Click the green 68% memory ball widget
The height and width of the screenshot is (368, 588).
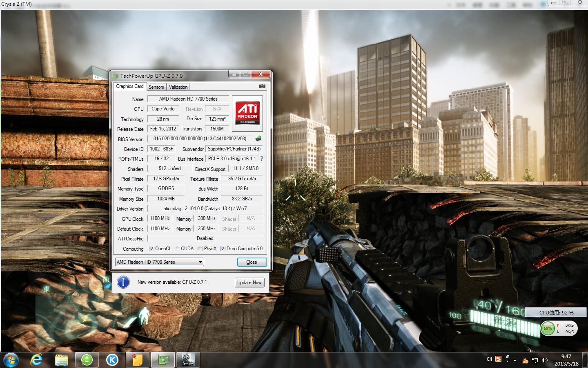[x=548, y=328]
